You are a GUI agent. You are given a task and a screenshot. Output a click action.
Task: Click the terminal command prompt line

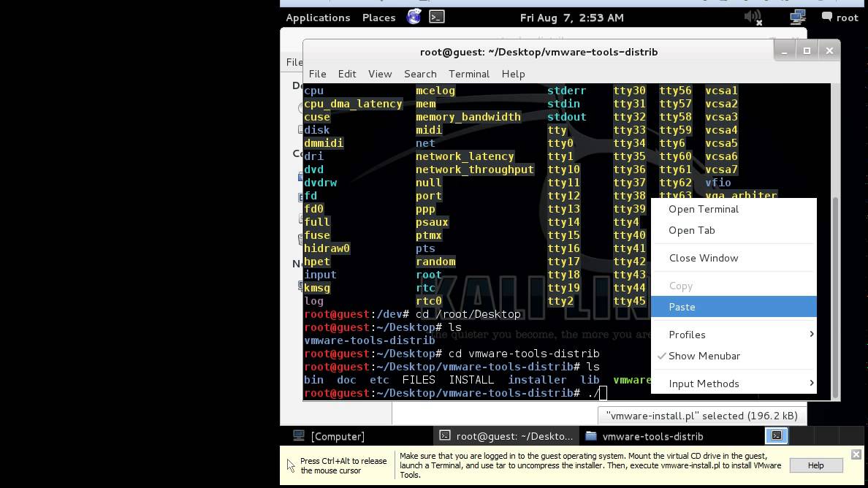click(x=455, y=393)
